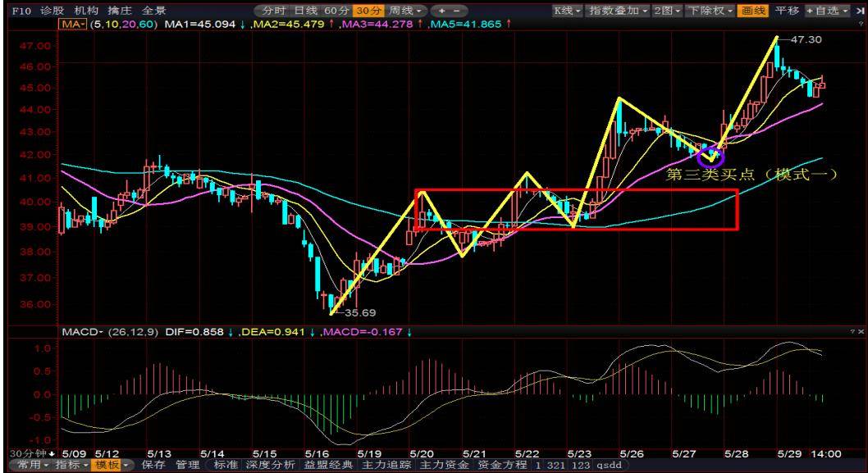Viewport: 868px width, 473px height.
Task: Click the MA2=45.479 value readout
Action: 289,25
